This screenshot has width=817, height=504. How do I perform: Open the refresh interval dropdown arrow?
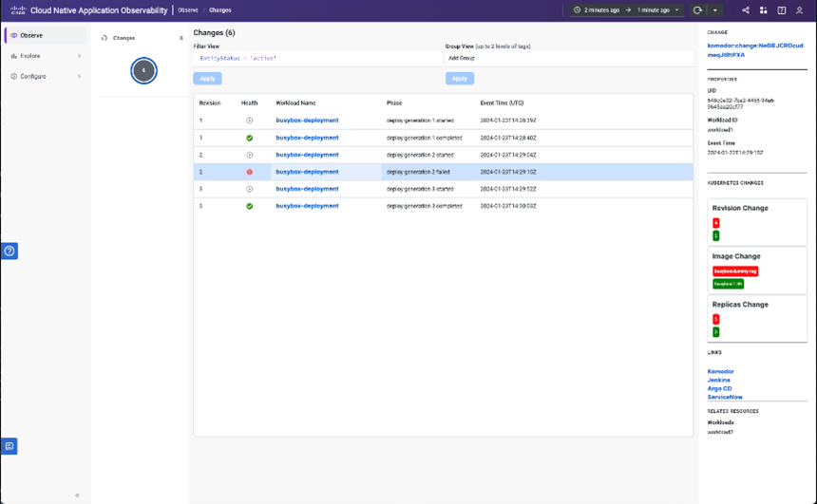(x=715, y=10)
